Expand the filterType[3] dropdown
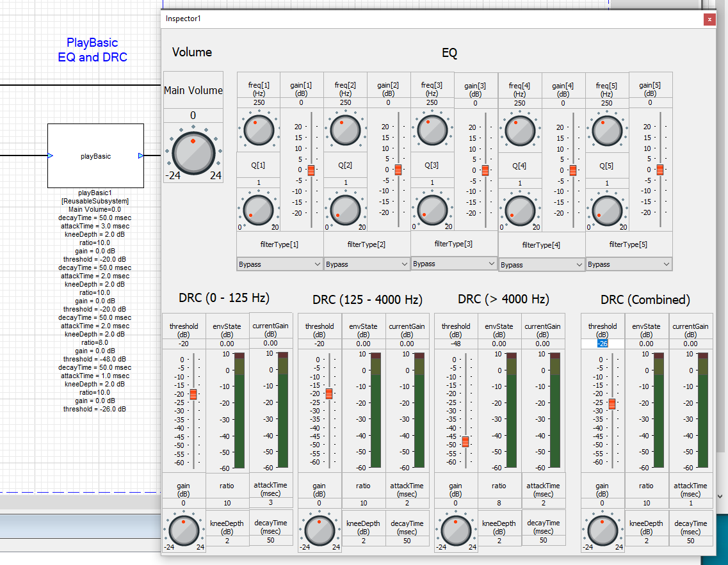 [x=454, y=264]
